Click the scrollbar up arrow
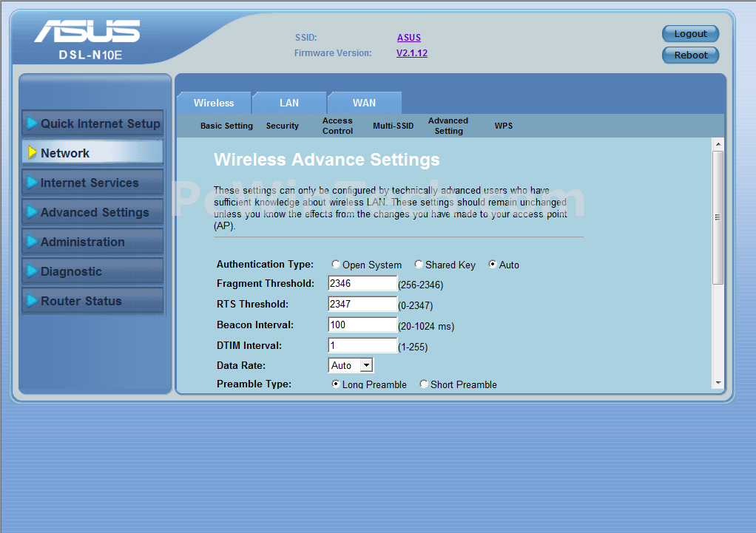756x533 pixels. (718, 144)
